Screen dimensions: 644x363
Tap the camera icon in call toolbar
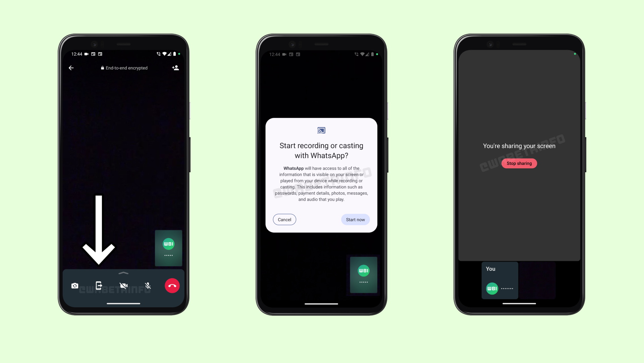[x=74, y=285]
